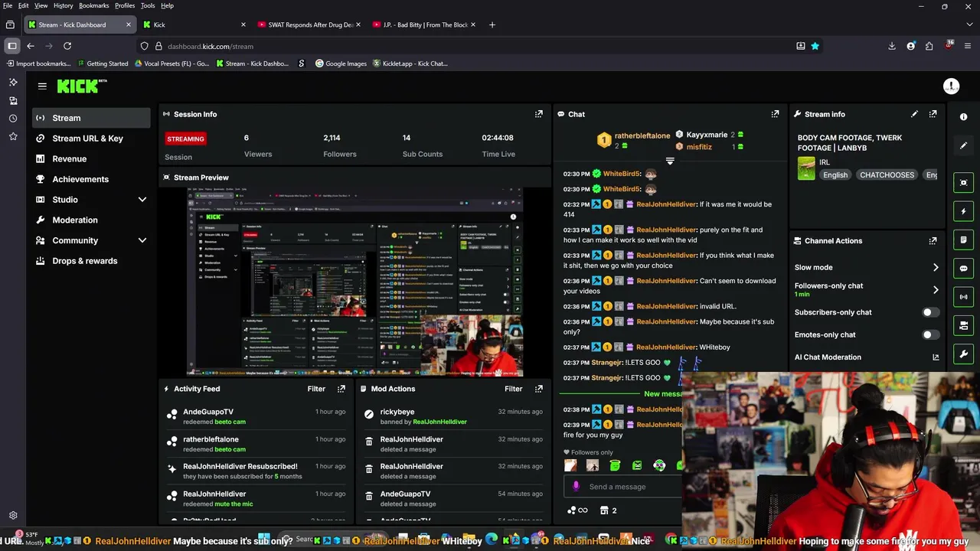Image resolution: width=980 pixels, height=551 pixels.
Task: Open a new browser tab
Action: point(492,24)
